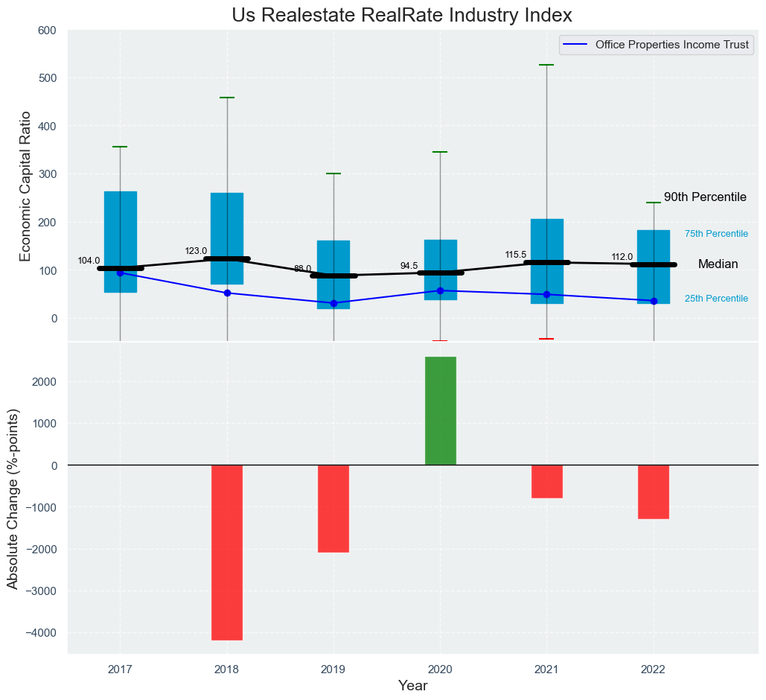Select the red 2021 absolute change bar
766x700 pixels.
click(x=546, y=481)
